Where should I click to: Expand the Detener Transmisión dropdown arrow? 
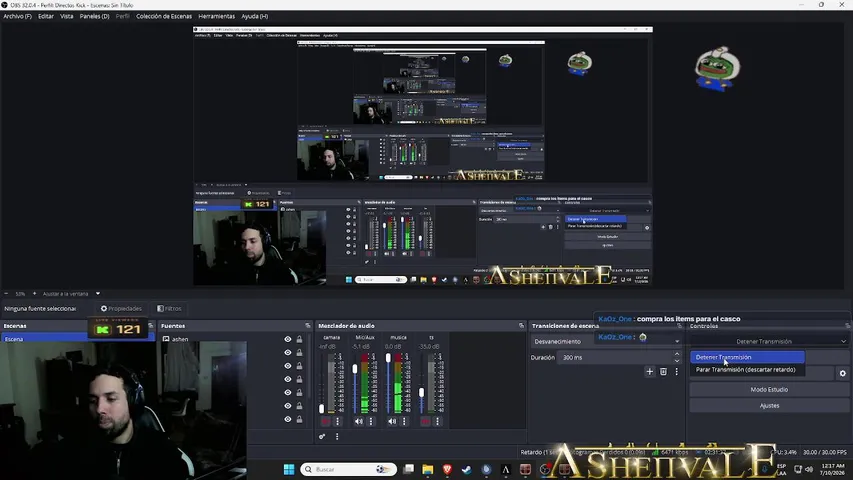pyautogui.click(x=843, y=342)
